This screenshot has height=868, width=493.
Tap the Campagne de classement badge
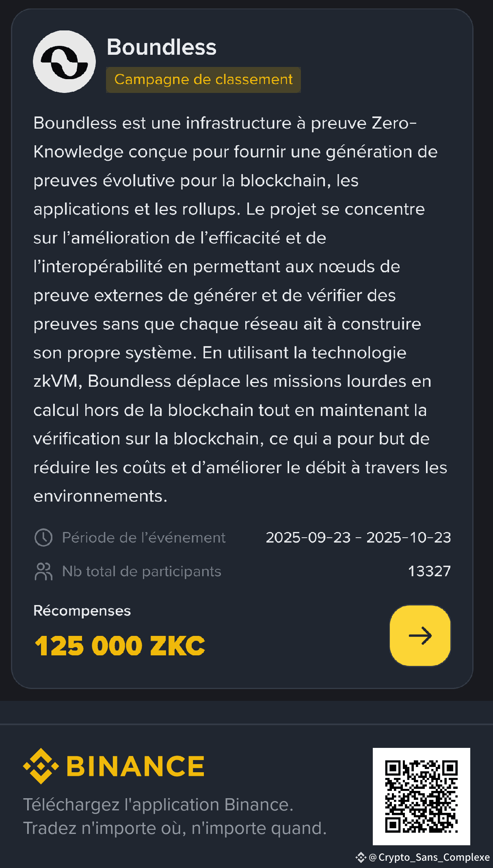203,80
